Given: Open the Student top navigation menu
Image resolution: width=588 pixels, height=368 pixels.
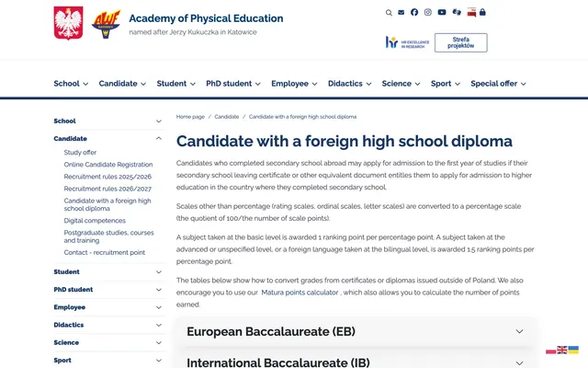Looking at the screenshot, I should coord(175,84).
